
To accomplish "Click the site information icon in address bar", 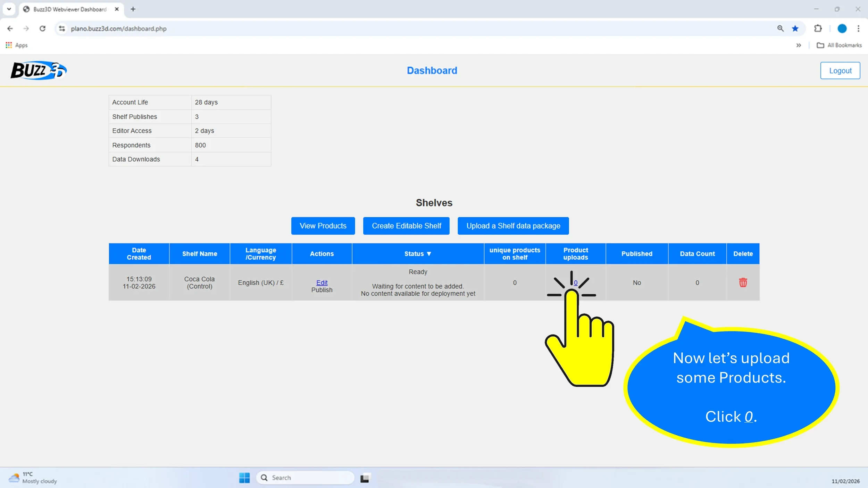I will 62,28.
